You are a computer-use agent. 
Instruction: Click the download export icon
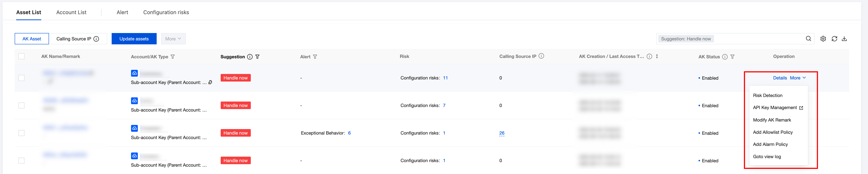pos(844,38)
